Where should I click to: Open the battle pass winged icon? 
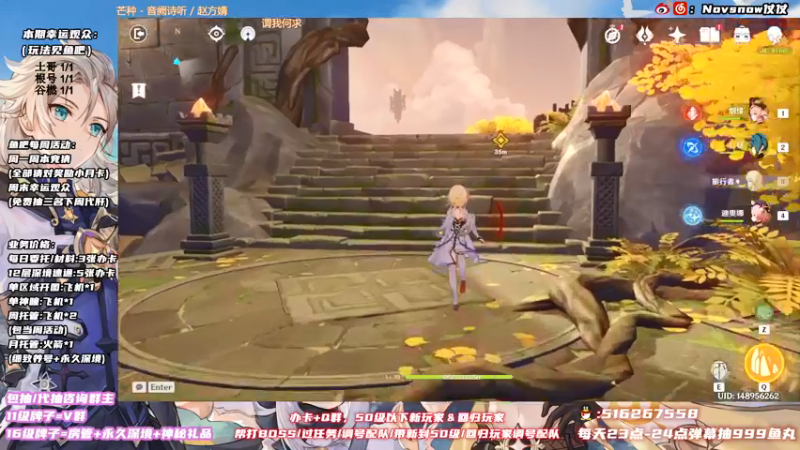[x=645, y=35]
